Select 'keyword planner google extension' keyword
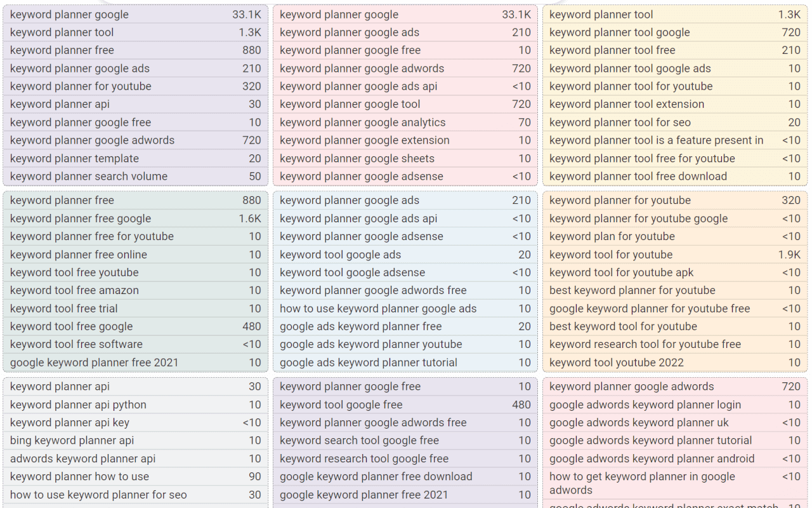 point(365,140)
